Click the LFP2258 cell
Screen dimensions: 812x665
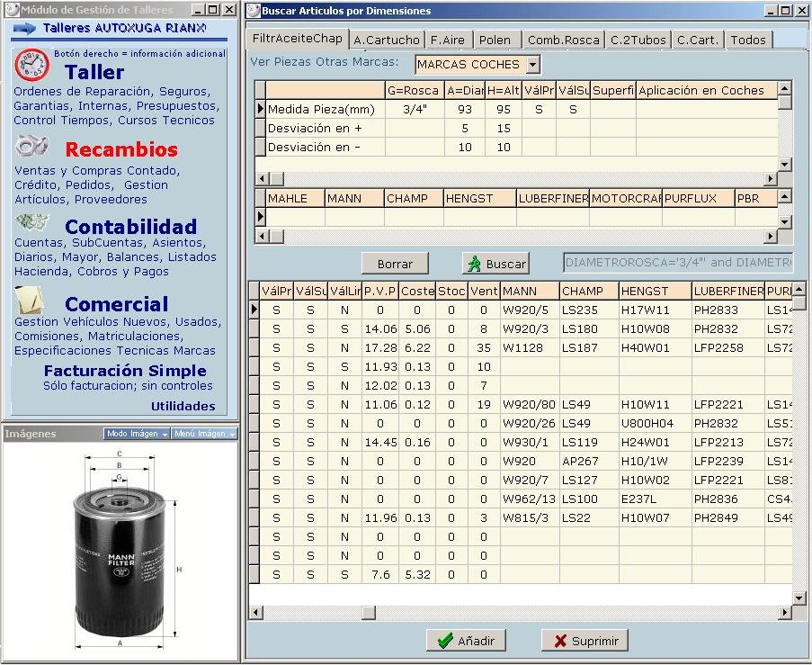click(727, 347)
